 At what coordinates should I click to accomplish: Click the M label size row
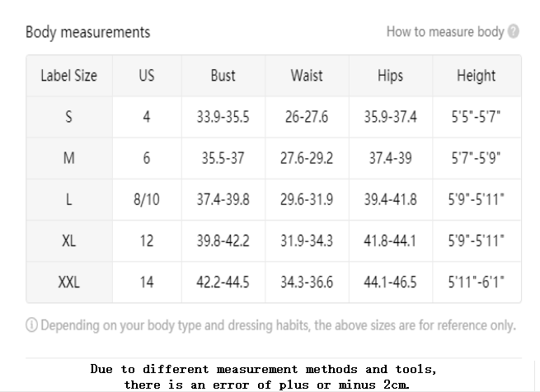274,158
